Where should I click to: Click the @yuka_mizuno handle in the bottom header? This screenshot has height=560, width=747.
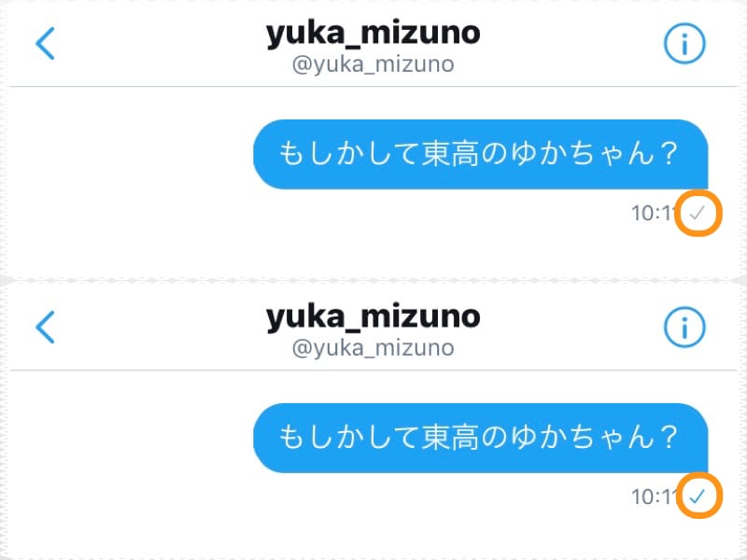click(373, 347)
